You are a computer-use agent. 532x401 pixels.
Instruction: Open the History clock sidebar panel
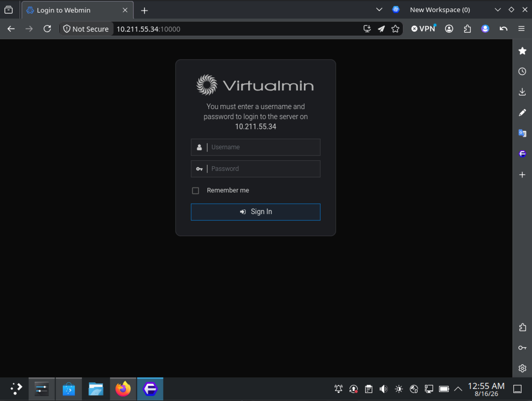(522, 72)
